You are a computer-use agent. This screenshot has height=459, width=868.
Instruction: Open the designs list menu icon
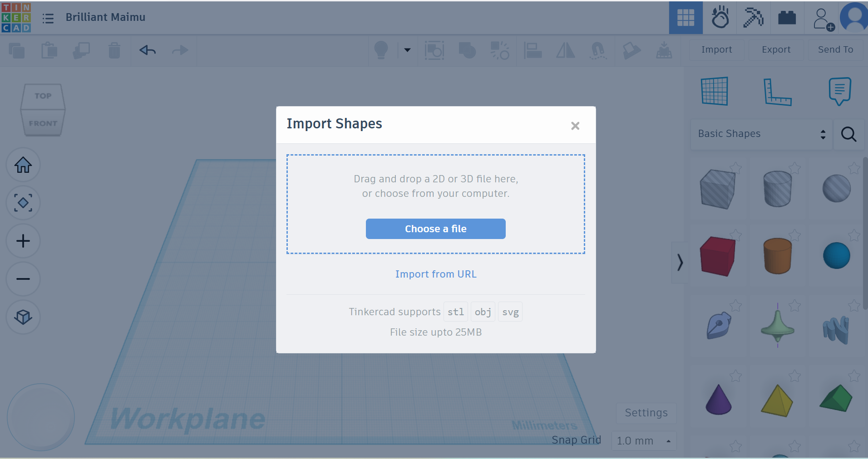48,18
